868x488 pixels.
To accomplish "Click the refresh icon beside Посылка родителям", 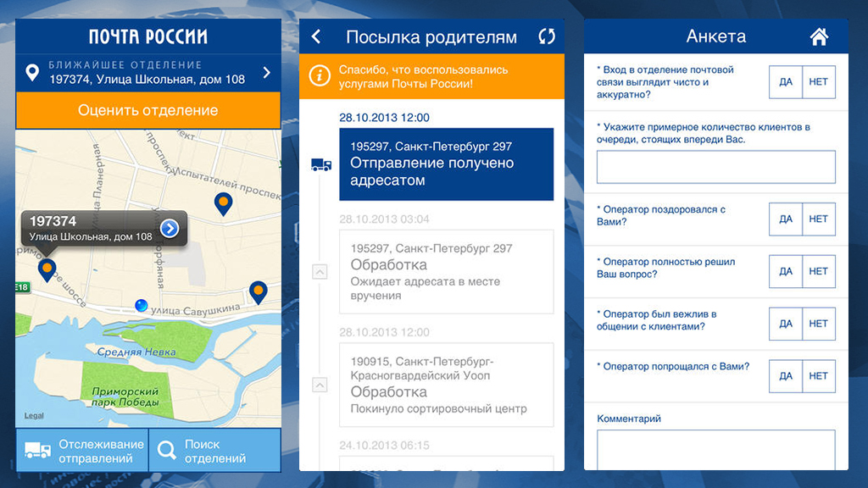I will [547, 36].
